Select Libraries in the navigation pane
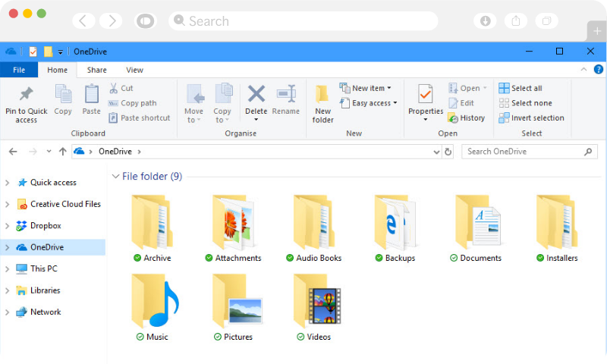The height and width of the screenshot is (364, 607). coord(38,290)
